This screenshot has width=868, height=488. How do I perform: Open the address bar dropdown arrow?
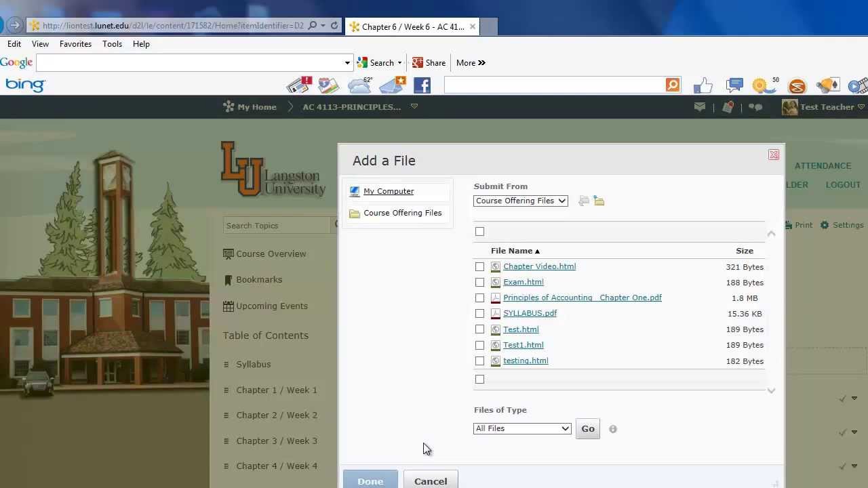323,26
